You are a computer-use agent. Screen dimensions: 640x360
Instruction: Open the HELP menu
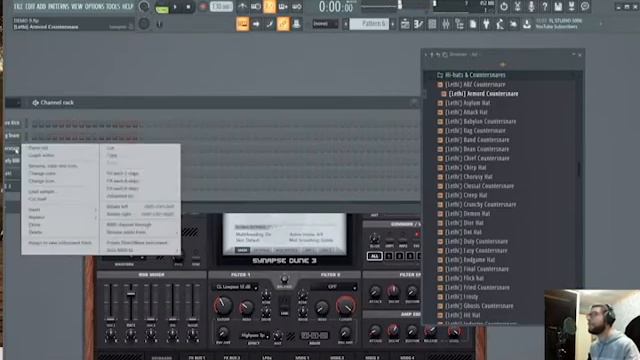(x=128, y=7)
